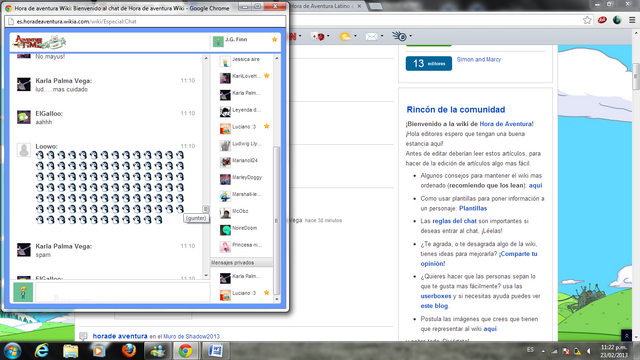Viewport: 640px width, 360px height.
Task: Switch to Hora de Aventura Latino tab
Action: click(321, 6)
